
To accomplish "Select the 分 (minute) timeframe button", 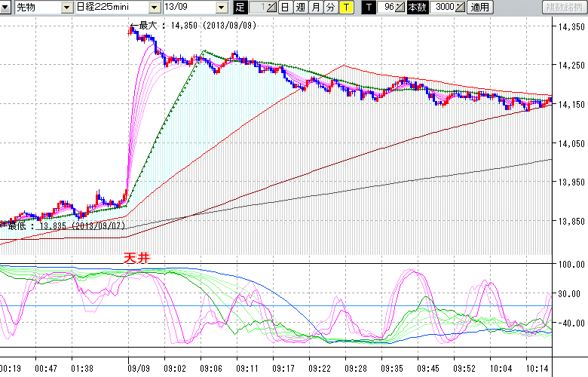I will 330,8.
